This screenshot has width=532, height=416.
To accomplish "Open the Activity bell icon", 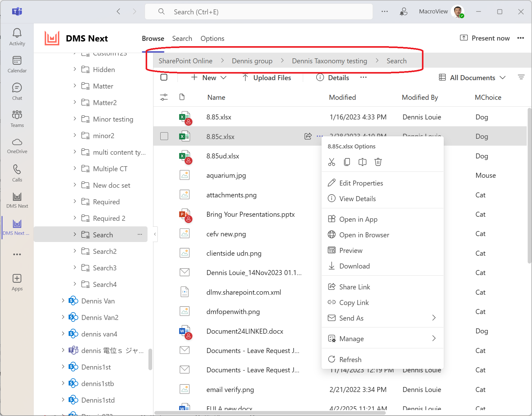I will coord(17,37).
